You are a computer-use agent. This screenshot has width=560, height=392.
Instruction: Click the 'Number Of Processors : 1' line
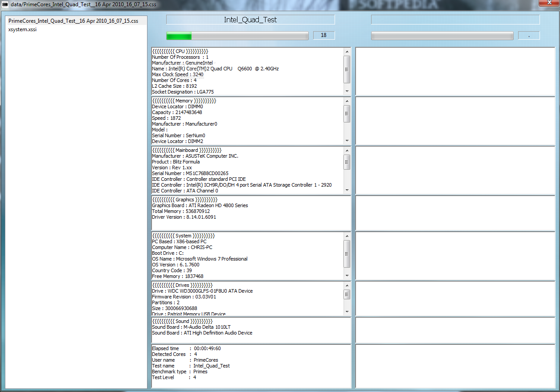180,57
